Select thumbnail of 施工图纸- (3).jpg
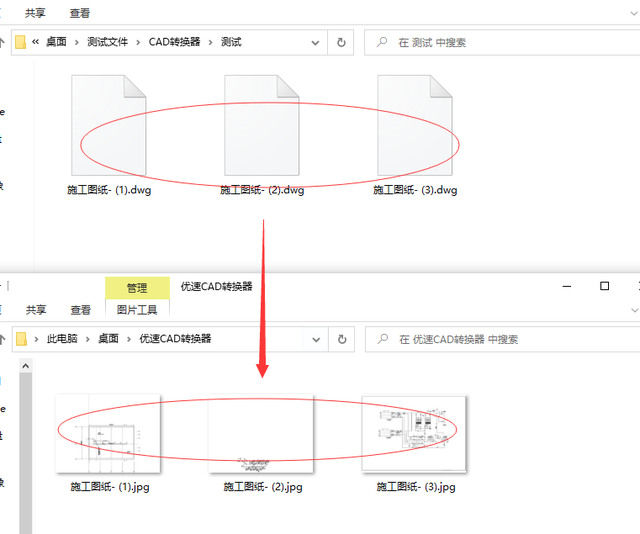This screenshot has height=534, width=640. coord(414,433)
